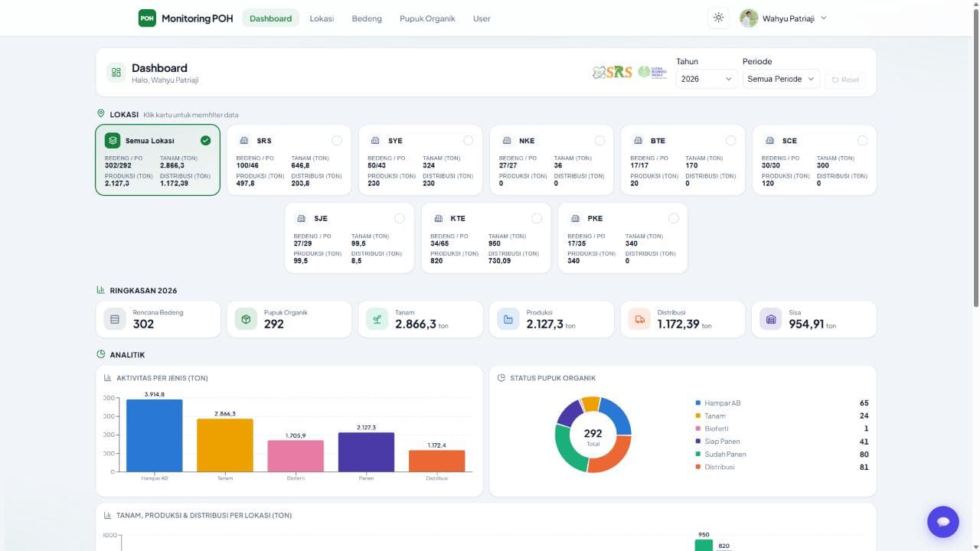The height and width of the screenshot is (551, 980).
Task: Select the SCE location radio button
Action: click(x=862, y=141)
